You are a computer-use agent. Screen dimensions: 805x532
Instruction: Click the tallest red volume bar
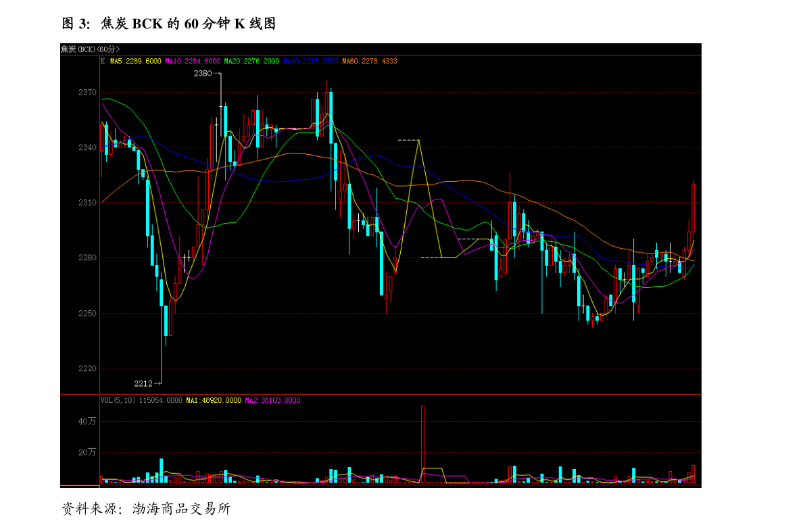[423, 444]
